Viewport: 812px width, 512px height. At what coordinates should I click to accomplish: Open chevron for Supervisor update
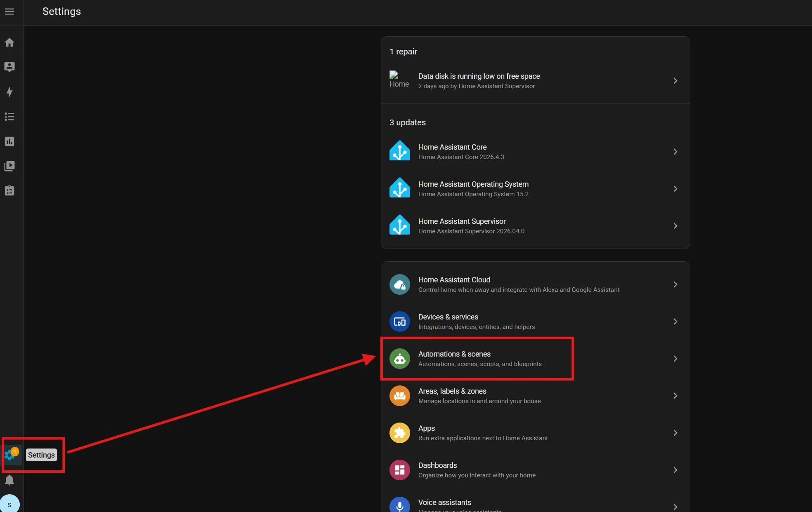coord(675,226)
